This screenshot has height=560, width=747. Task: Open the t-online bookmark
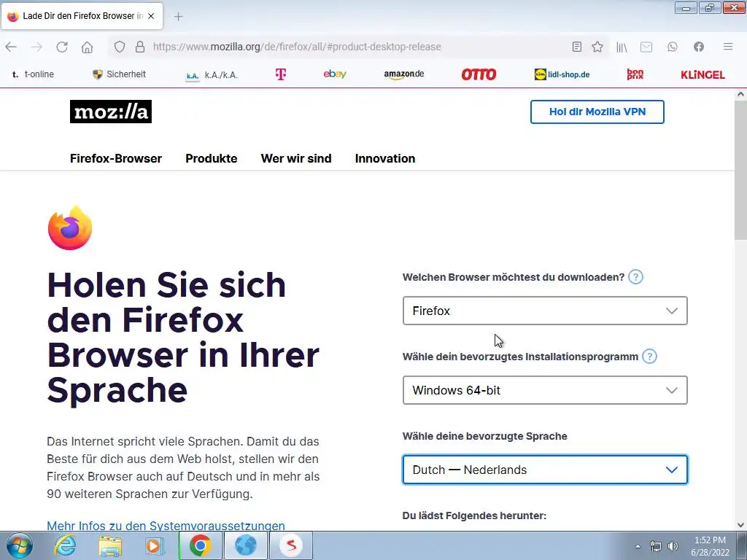(33, 74)
